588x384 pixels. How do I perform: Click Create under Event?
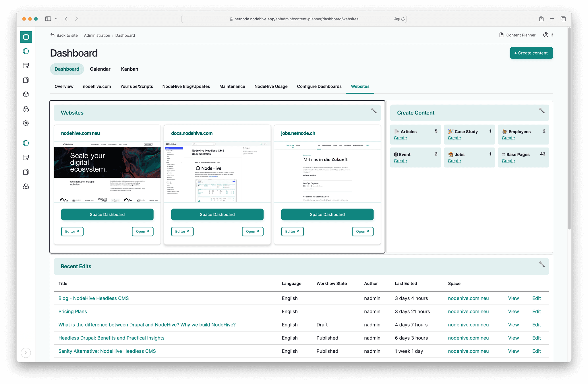[x=400, y=161]
